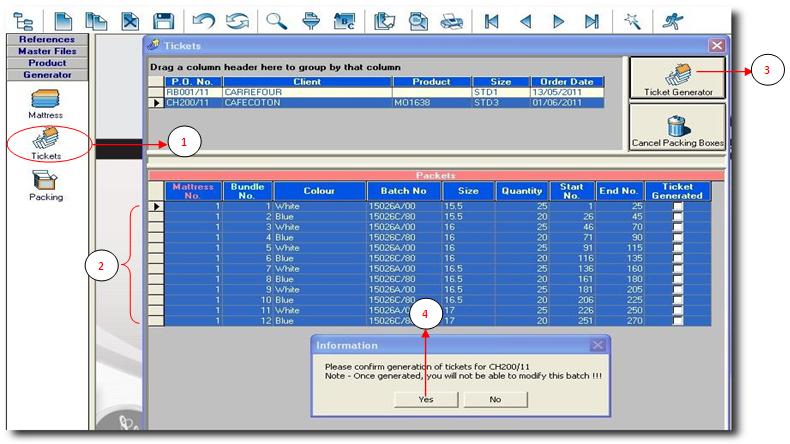
Task: Tick Ticket Generated checkbox for bundle 9
Action: point(679,288)
